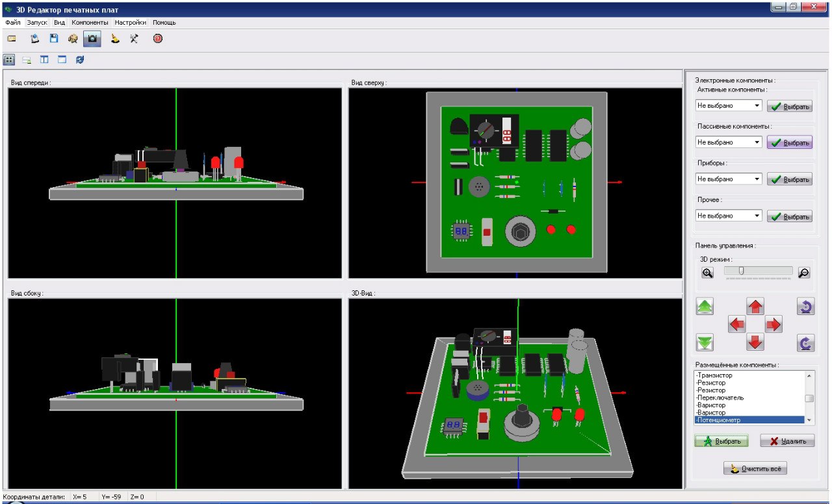This screenshot has height=504, width=832.
Task: Expand the Пассивные компоненты dropdown
Action: pyautogui.click(x=757, y=142)
